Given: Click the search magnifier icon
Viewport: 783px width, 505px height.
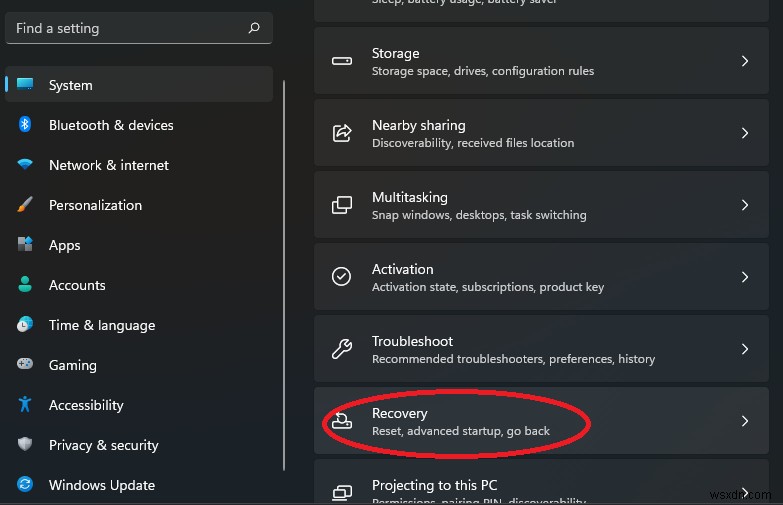Looking at the screenshot, I should [x=254, y=28].
